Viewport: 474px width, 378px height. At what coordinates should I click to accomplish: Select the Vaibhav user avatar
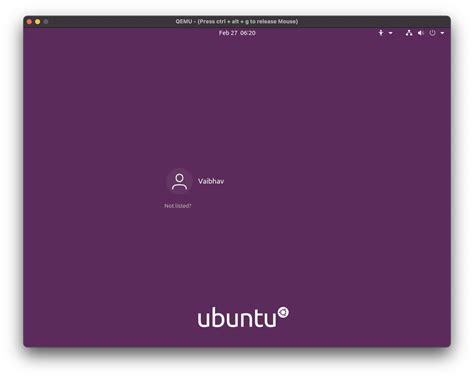tap(179, 181)
